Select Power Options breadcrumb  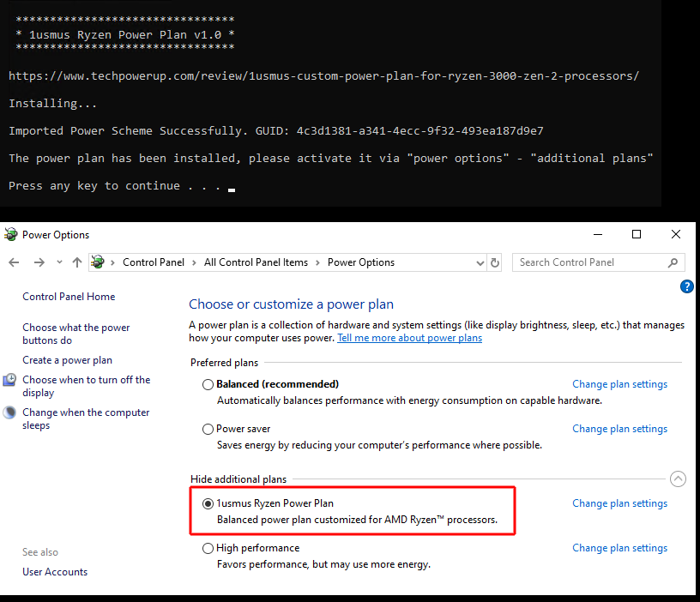click(361, 262)
